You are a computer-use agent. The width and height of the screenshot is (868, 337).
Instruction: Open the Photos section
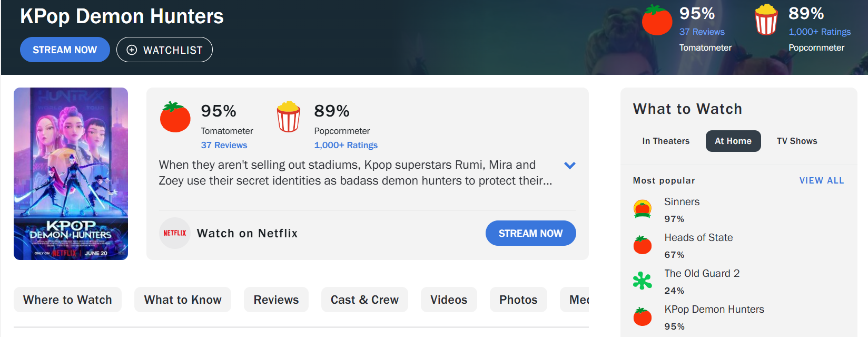tap(518, 300)
